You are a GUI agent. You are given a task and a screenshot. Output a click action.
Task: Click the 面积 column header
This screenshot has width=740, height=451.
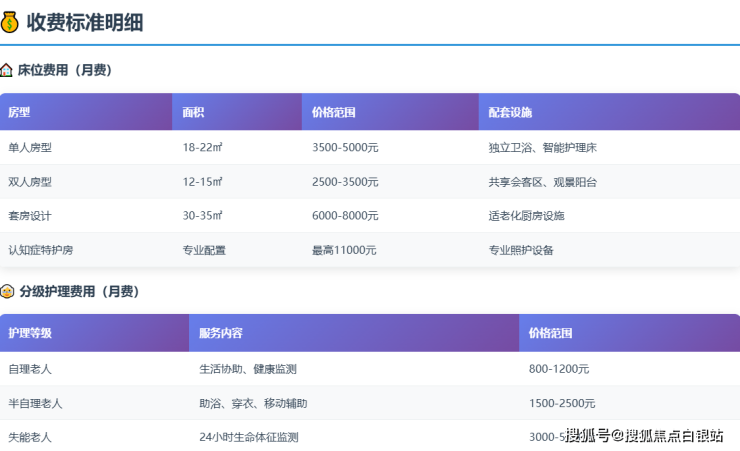[x=193, y=113]
